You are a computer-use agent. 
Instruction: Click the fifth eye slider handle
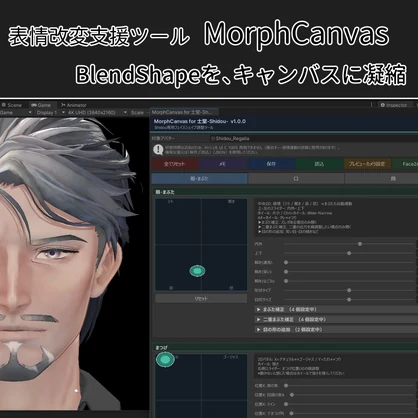click(286, 281)
